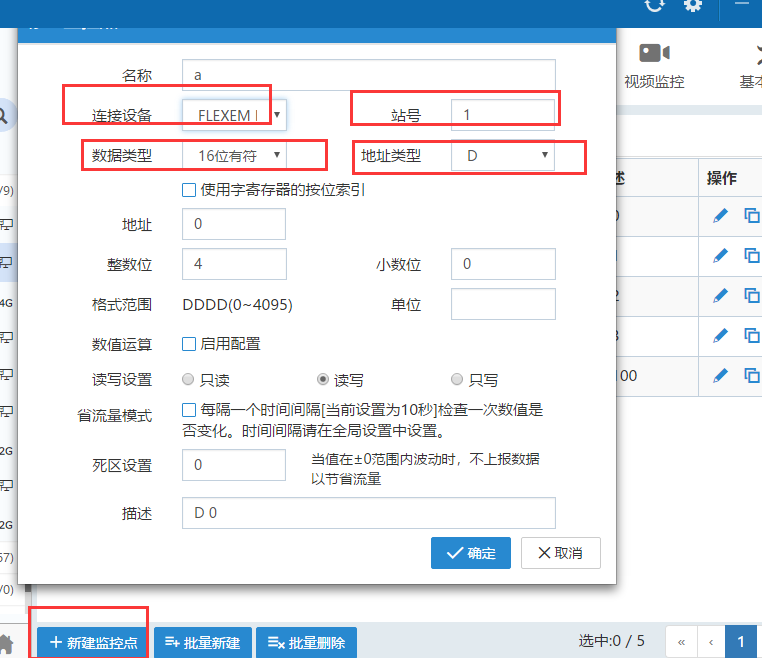Click edit pencil icon in second table row

720,256
